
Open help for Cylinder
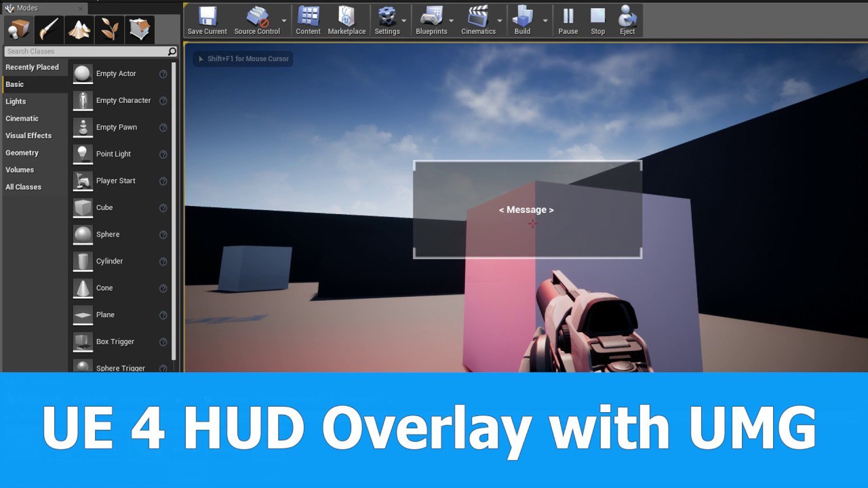(163, 262)
